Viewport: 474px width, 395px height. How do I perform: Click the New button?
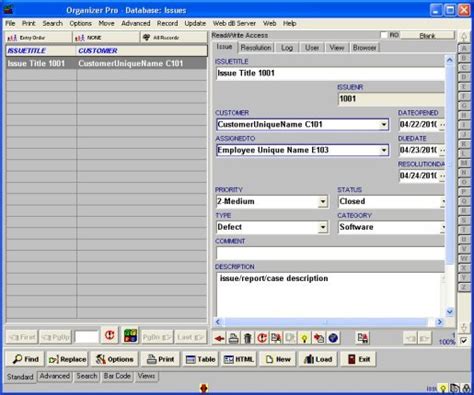click(x=277, y=359)
